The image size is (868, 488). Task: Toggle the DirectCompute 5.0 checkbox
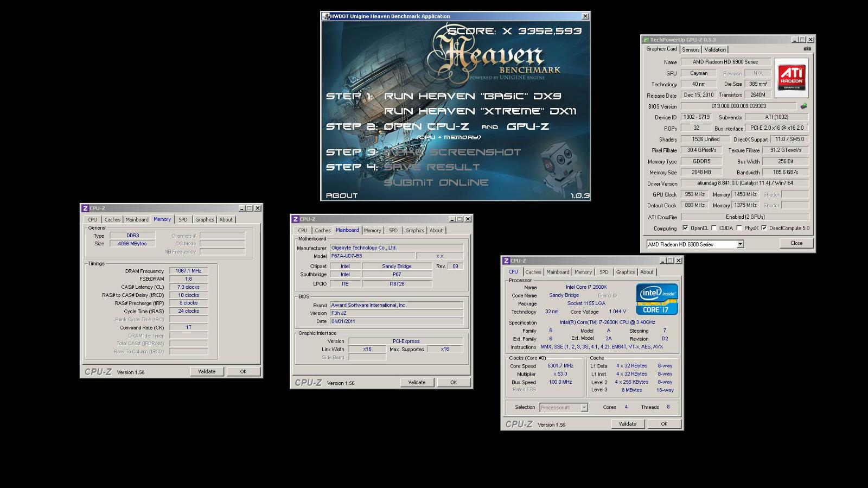tap(764, 228)
